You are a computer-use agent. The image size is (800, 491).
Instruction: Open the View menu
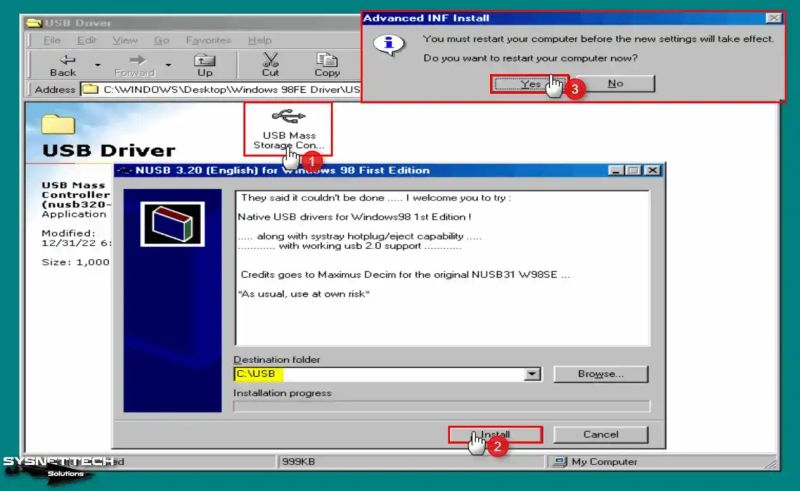125,40
